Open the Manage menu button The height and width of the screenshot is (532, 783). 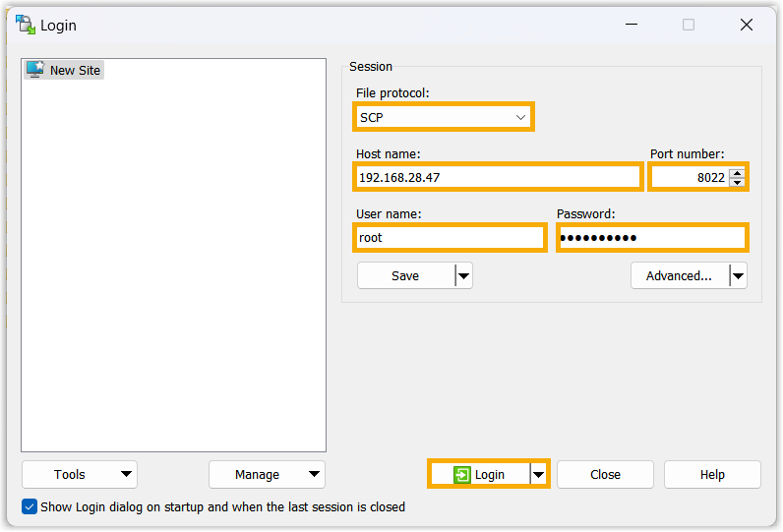coord(266,475)
